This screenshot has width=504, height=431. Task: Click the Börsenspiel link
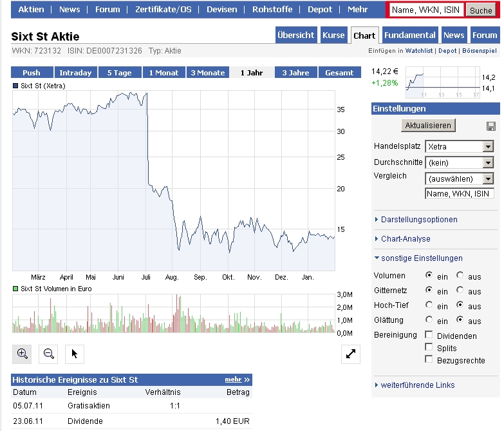click(x=480, y=51)
